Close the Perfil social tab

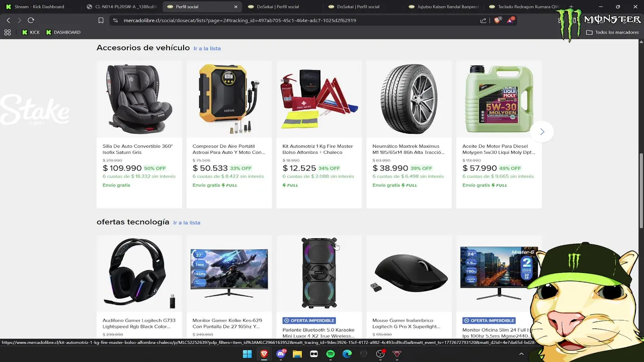[236, 7]
